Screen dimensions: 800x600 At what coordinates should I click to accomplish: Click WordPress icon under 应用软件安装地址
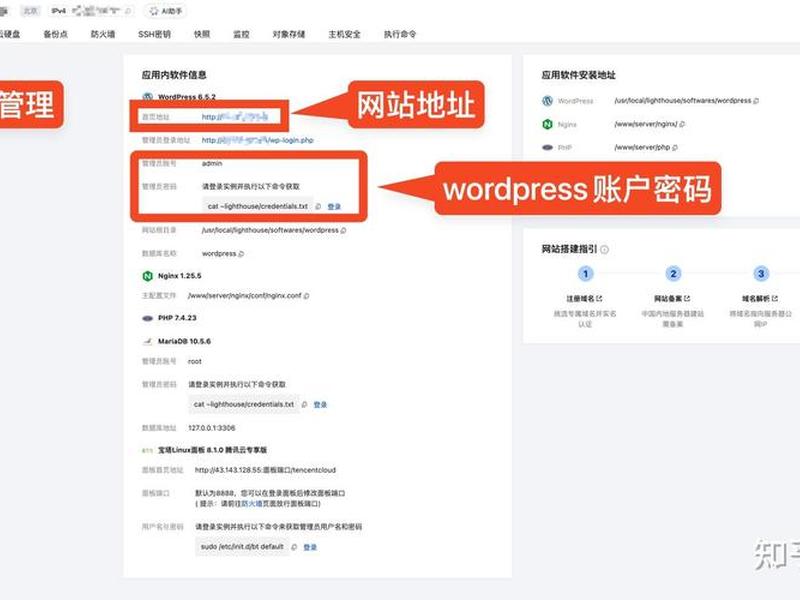(547, 101)
